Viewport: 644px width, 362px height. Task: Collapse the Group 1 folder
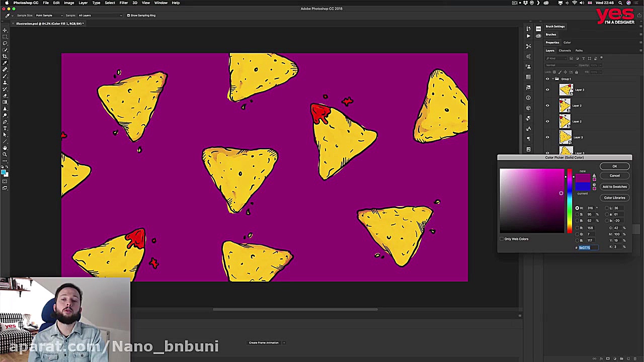click(x=553, y=79)
